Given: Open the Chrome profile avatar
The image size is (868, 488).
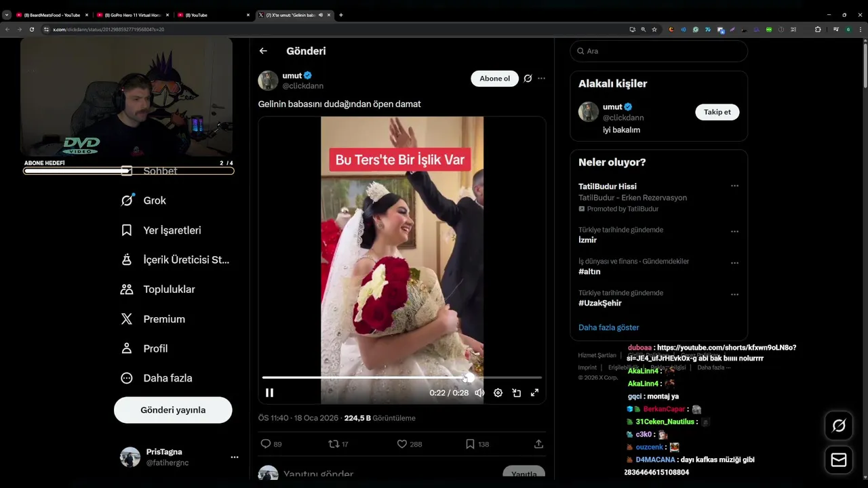Looking at the screenshot, I should tap(848, 29).
